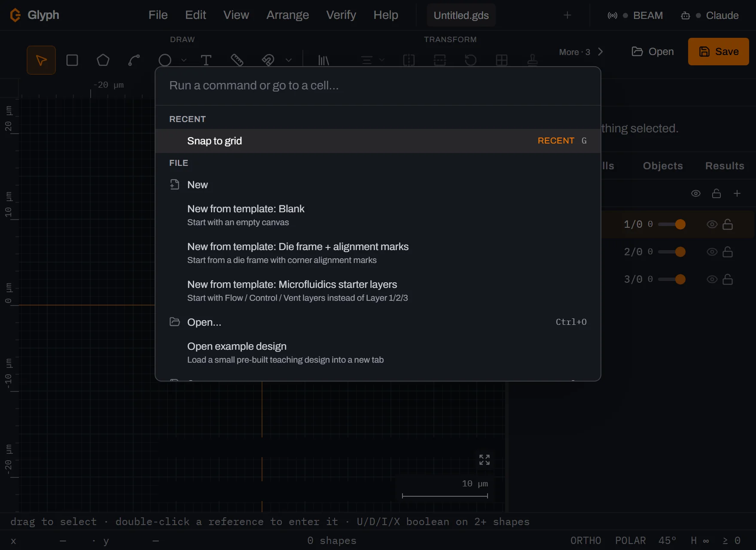The width and height of the screenshot is (756, 550).
Task: Select the polygon draw tool
Action: (x=103, y=60)
